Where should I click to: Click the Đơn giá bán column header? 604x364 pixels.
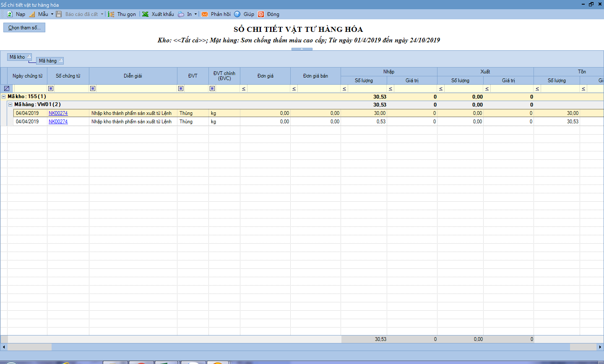(x=315, y=76)
